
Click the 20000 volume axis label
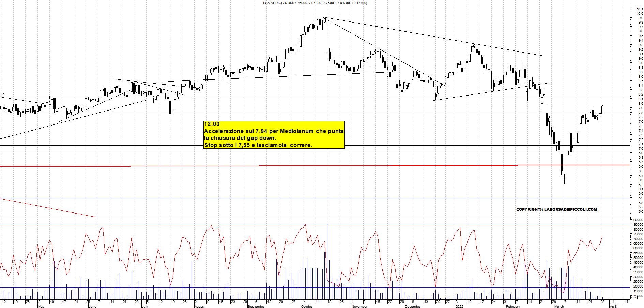(638, 287)
